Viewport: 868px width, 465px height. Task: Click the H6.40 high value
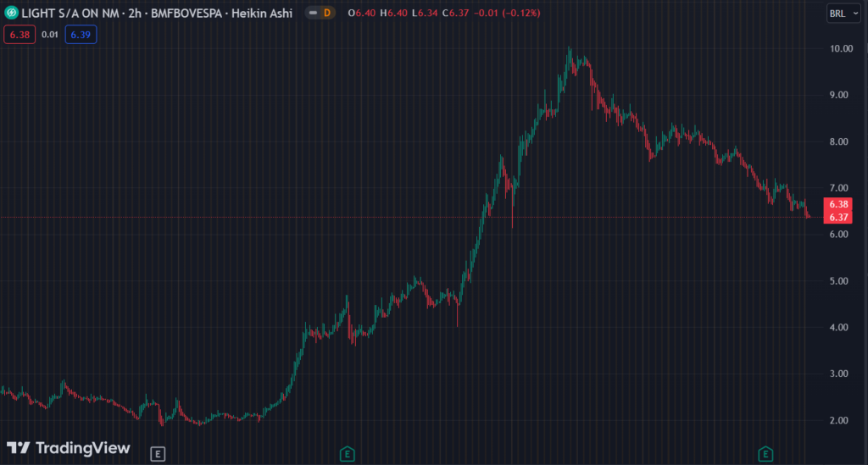click(x=393, y=13)
